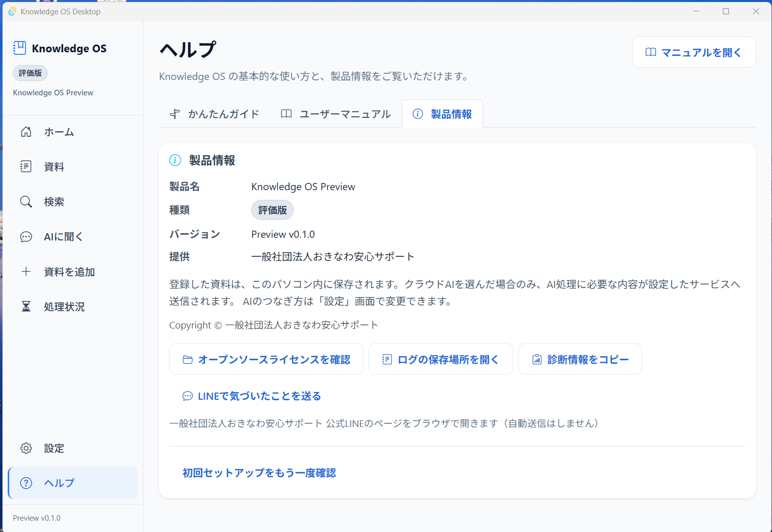Click 診断情報をコピー button

(x=580, y=359)
